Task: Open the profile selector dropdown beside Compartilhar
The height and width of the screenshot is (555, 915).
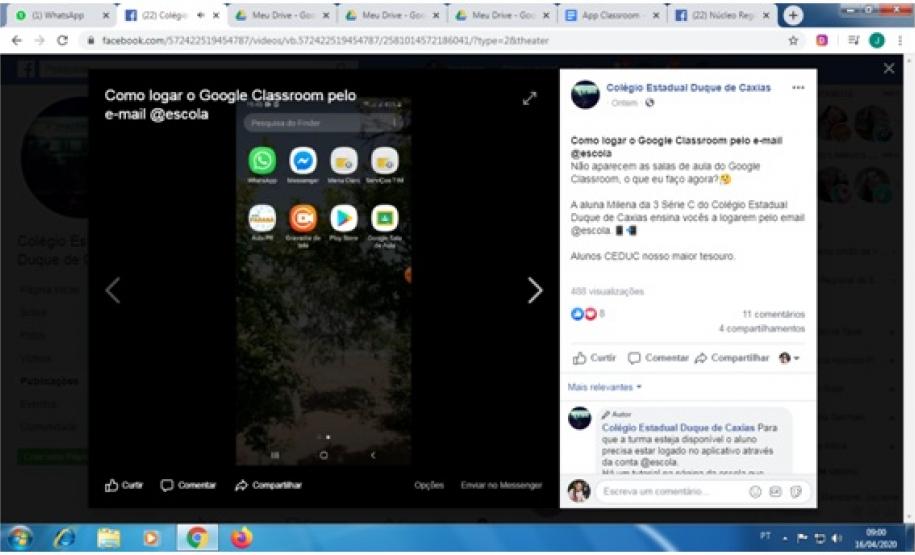Action: pos(789,357)
